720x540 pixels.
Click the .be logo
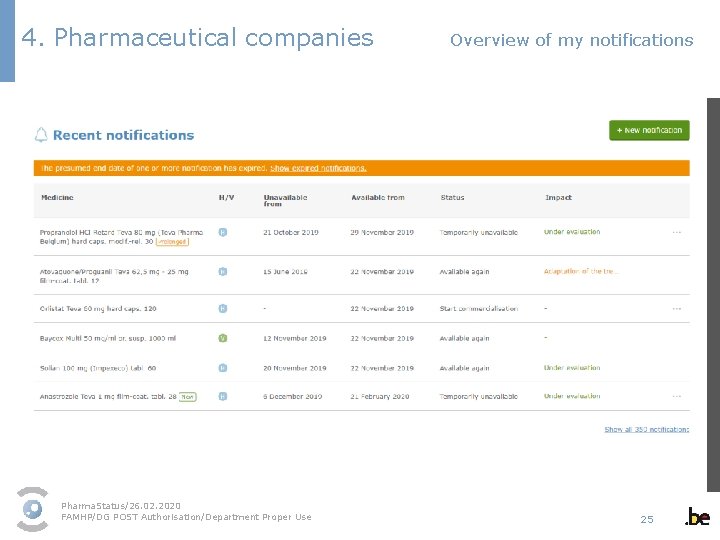pos(697,517)
